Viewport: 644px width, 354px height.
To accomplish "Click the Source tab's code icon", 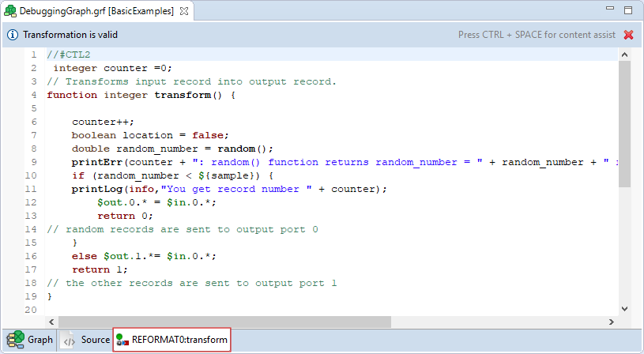I will click(x=70, y=340).
